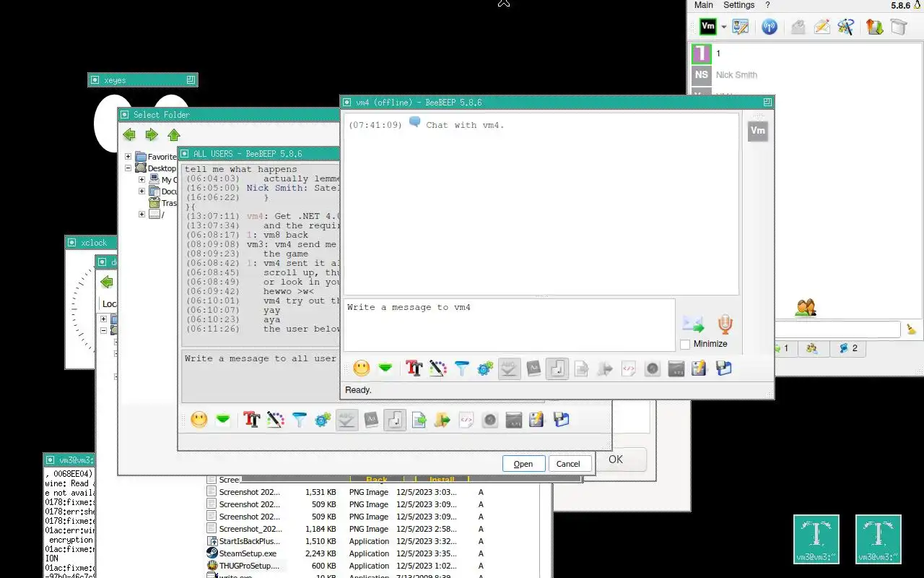Click code snippet icon in vm4 chat toolbar

click(x=629, y=368)
